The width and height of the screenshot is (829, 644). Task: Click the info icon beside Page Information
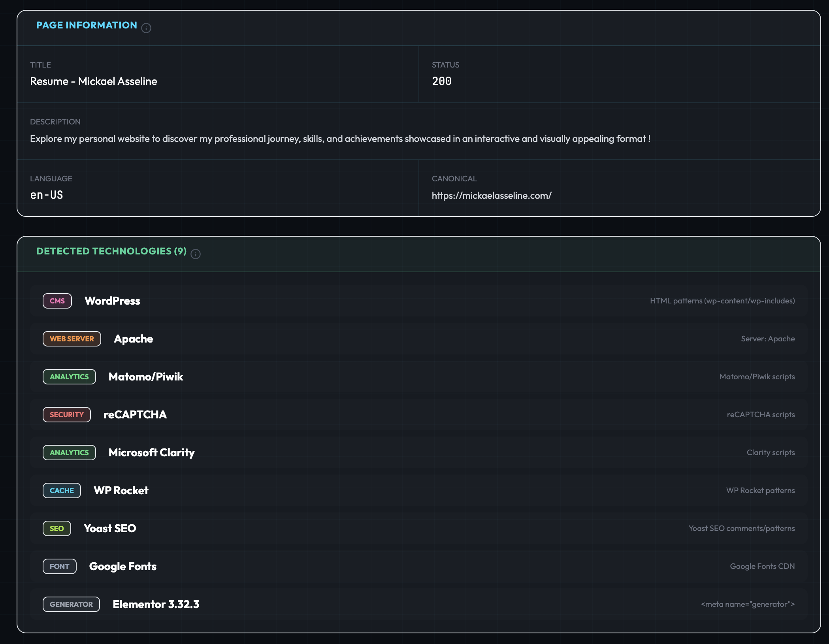pyautogui.click(x=146, y=28)
